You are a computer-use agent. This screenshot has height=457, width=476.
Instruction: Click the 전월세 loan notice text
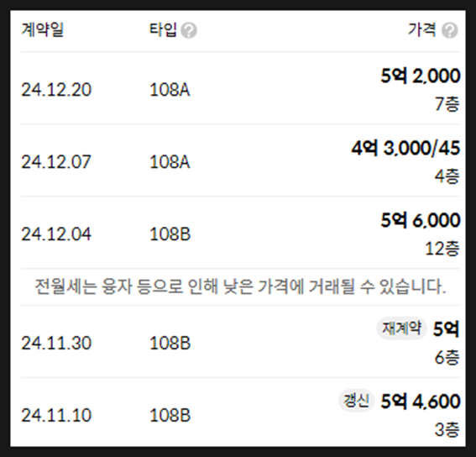click(240, 286)
